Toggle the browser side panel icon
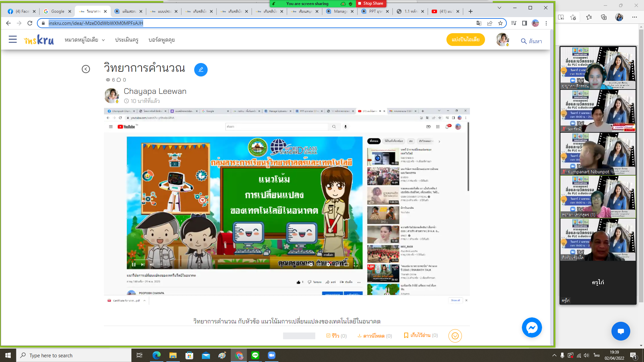The image size is (644, 362). [x=524, y=23]
